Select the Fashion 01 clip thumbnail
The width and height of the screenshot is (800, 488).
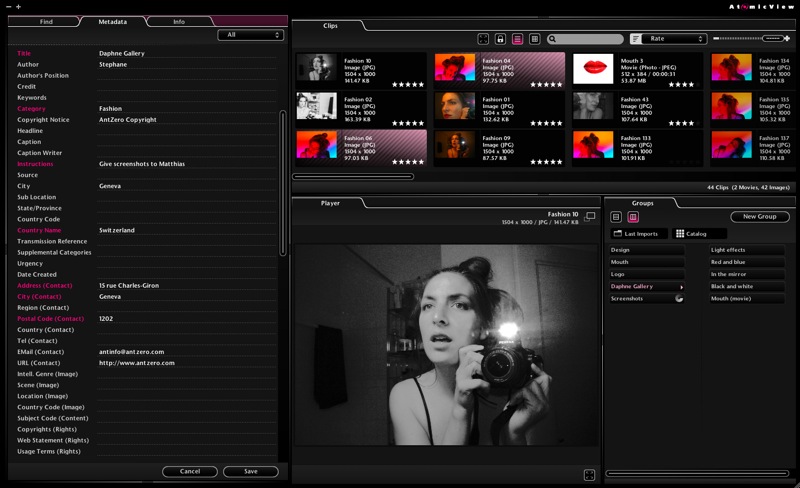pos(455,106)
